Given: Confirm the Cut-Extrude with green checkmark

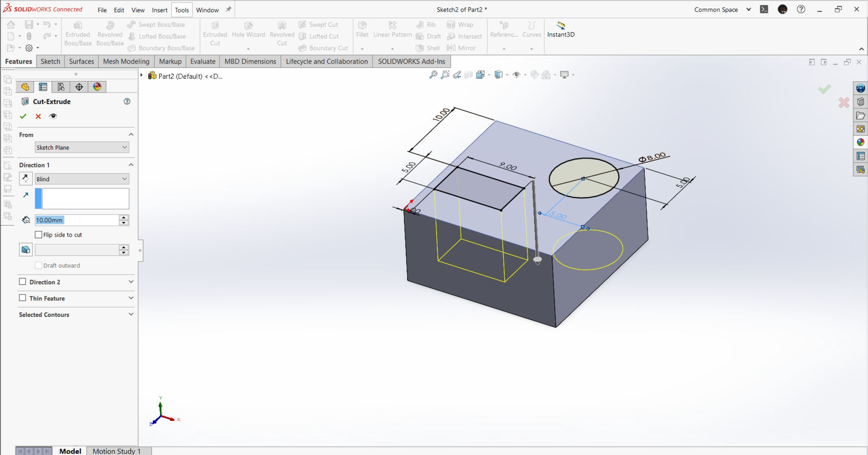Looking at the screenshot, I should (x=23, y=116).
